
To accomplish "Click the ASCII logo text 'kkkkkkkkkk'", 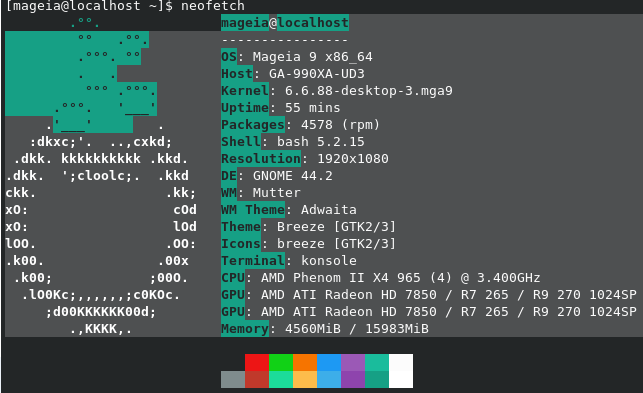I will (x=101, y=159).
